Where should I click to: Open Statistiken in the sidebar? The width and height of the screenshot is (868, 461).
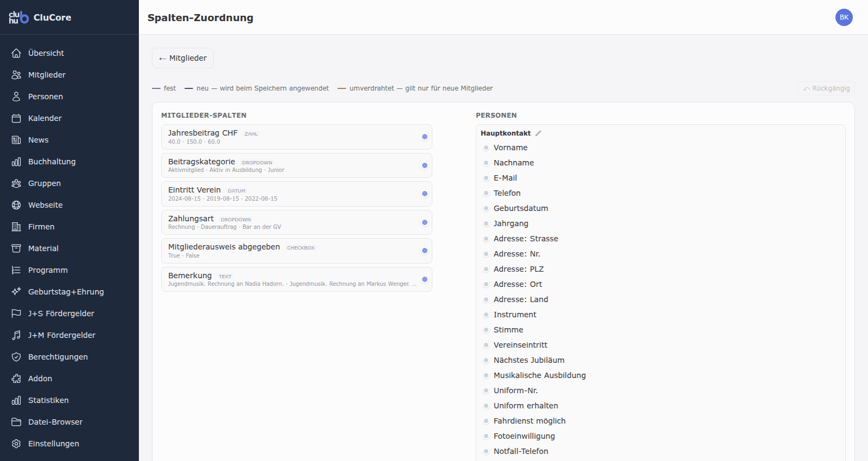[69, 400]
